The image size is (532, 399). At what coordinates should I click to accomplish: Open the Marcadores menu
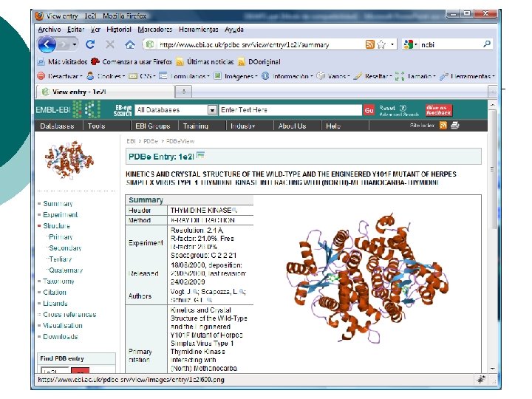point(155,30)
